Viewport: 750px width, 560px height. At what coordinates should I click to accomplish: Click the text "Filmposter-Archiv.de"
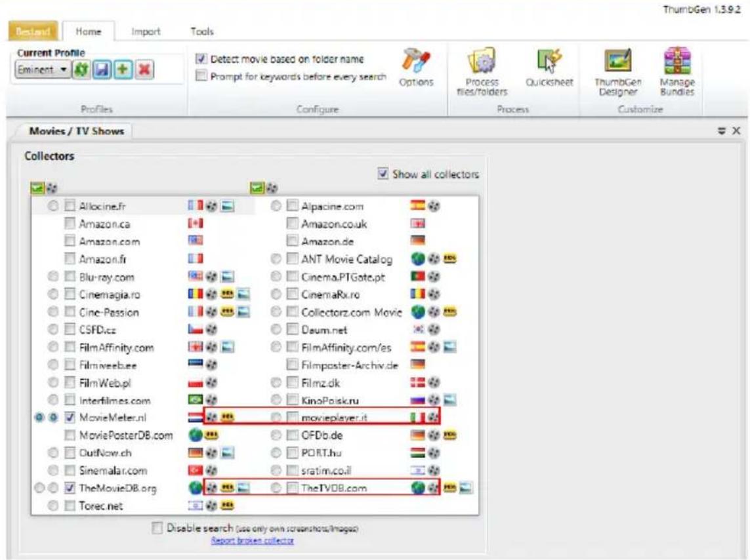pos(350,365)
